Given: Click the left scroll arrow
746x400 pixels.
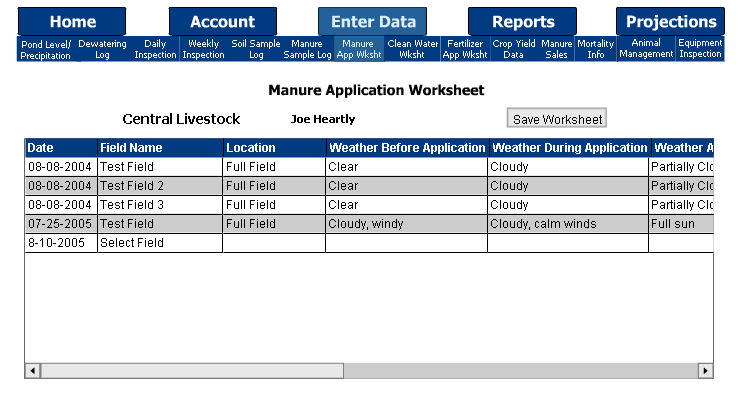Looking at the screenshot, I should (33, 371).
